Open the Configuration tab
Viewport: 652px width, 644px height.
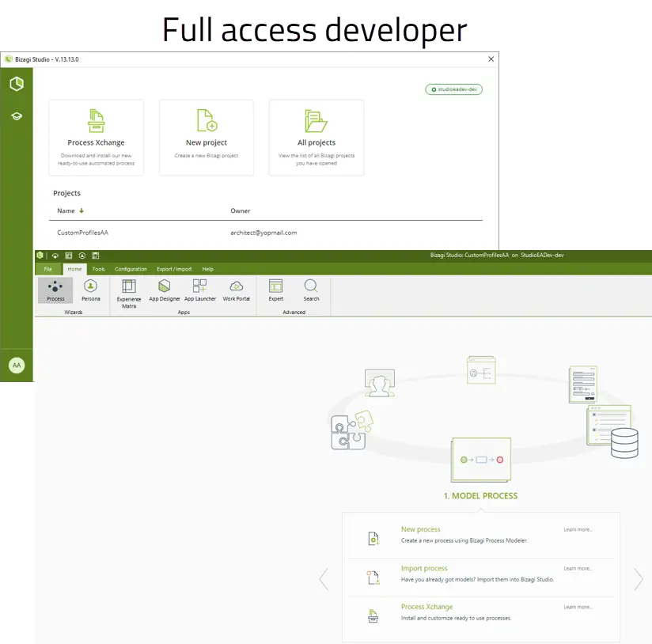coord(131,269)
